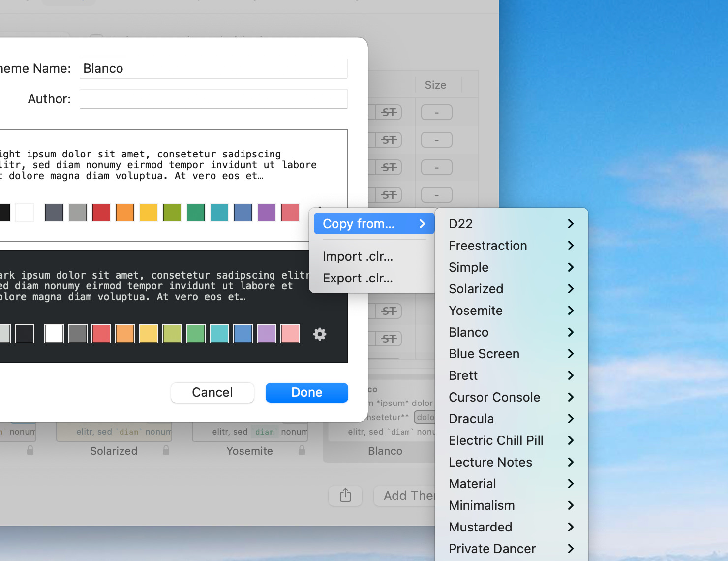Expand the Solarized submenu chevron
The image size is (728, 561).
point(571,289)
